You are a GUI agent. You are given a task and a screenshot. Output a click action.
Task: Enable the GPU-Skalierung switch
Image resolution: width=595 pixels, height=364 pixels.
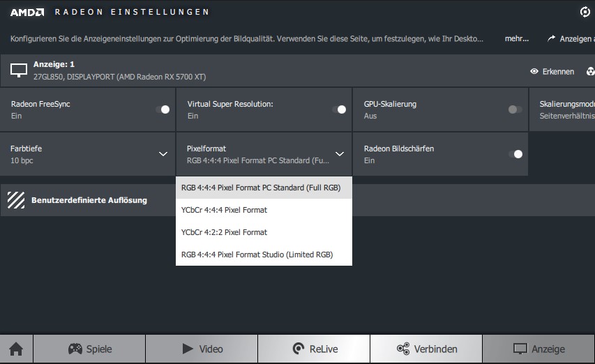pyautogui.click(x=515, y=109)
